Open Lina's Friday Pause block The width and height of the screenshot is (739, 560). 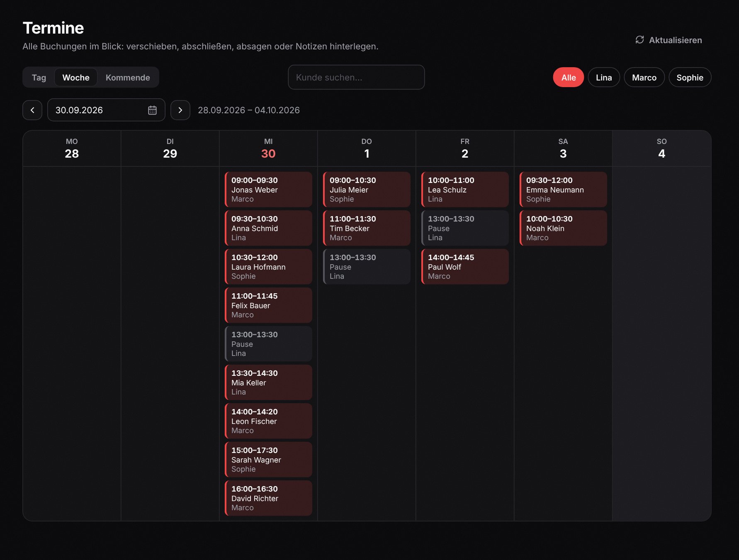pos(465,228)
